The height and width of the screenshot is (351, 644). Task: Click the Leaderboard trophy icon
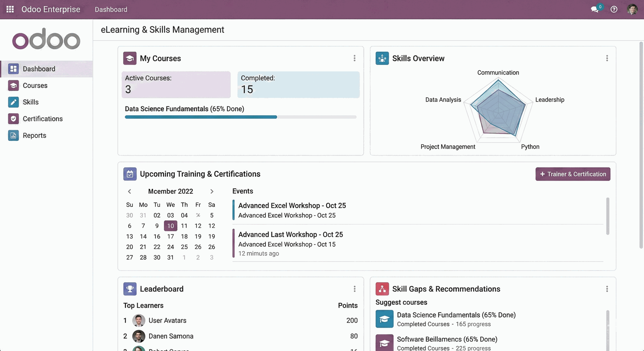coord(130,289)
